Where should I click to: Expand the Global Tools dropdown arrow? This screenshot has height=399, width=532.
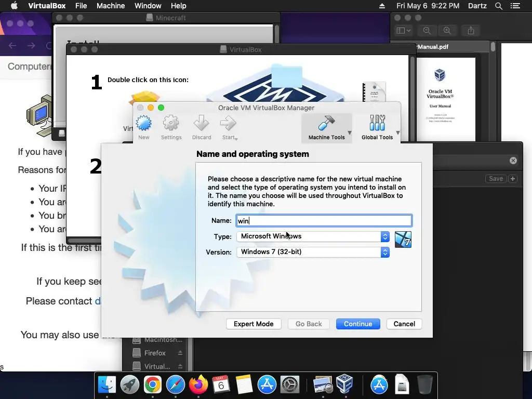click(397, 132)
